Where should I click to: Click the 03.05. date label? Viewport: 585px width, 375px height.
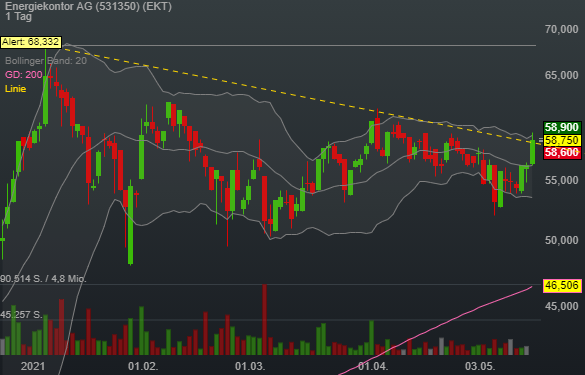pos(480,366)
